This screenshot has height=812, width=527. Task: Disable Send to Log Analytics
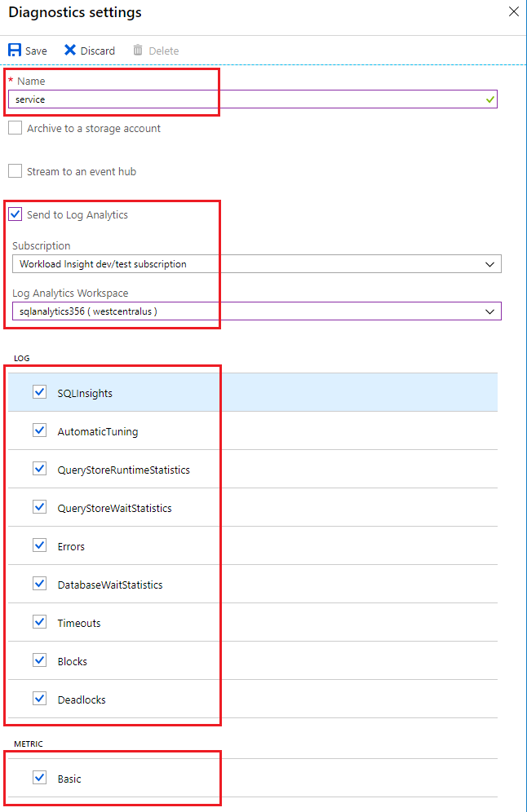coord(14,214)
